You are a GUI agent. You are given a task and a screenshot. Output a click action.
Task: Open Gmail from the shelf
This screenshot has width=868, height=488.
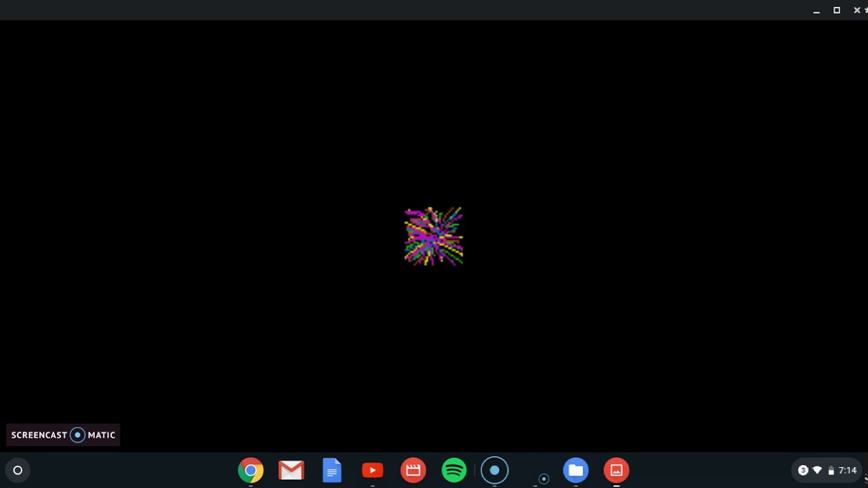click(291, 470)
